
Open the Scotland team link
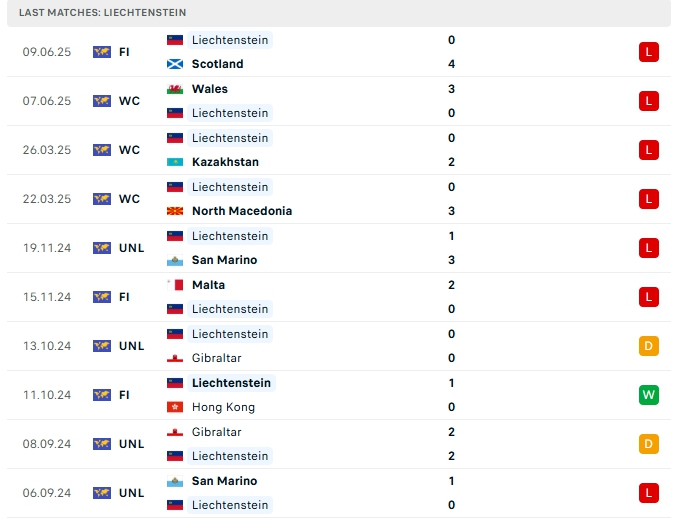coord(217,64)
